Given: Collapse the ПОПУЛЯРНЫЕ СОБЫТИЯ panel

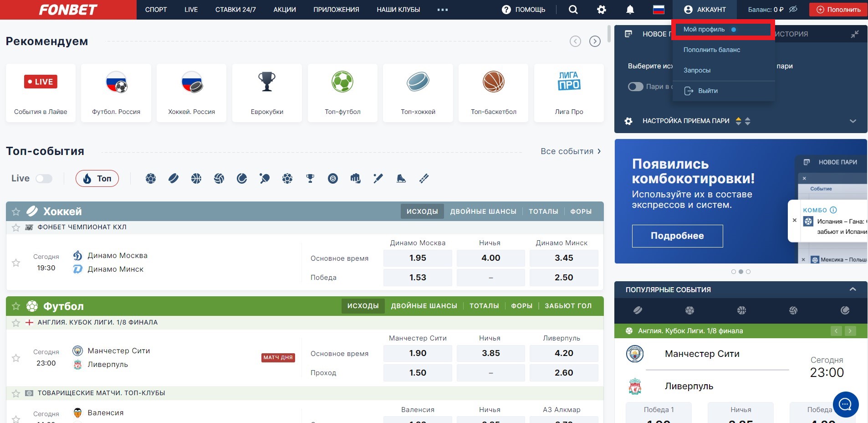Looking at the screenshot, I should click(853, 289).
